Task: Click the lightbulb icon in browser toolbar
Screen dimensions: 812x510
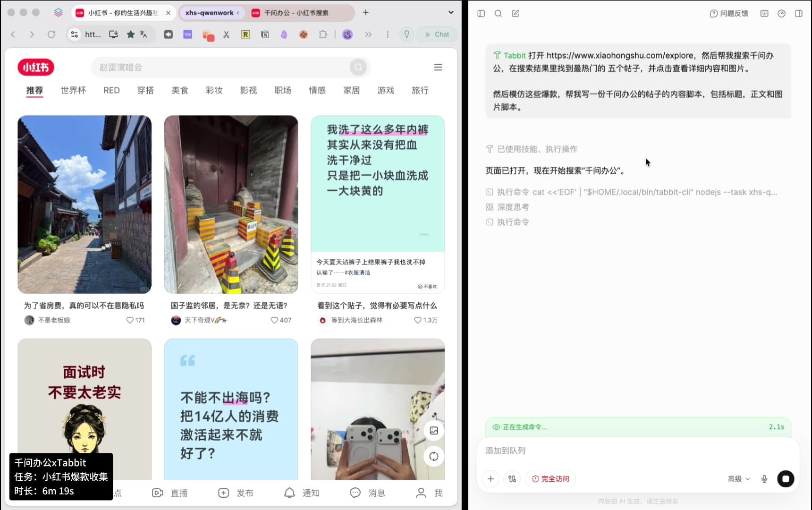Action: click(406, 34)
